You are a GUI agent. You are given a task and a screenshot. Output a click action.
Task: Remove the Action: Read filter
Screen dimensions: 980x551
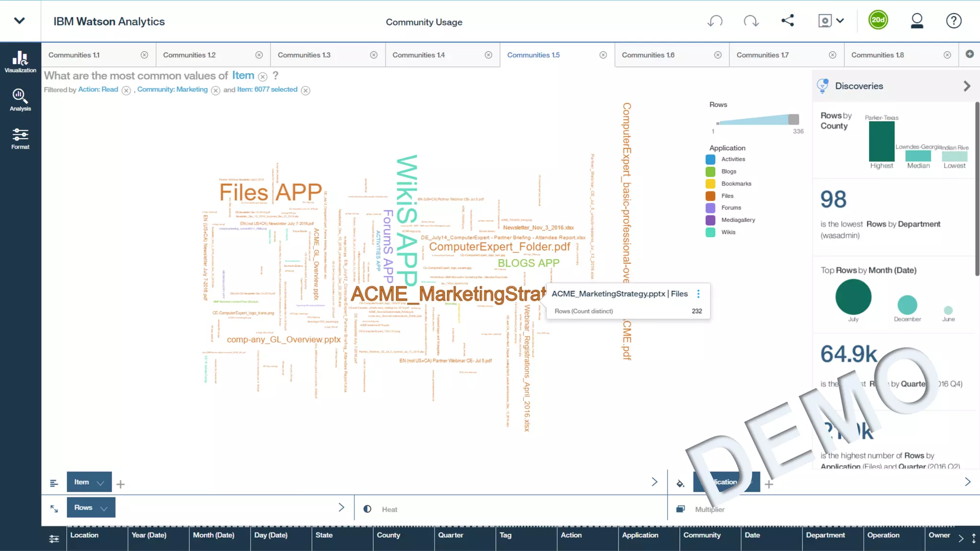pyautogui.click(x=126, y=90)
